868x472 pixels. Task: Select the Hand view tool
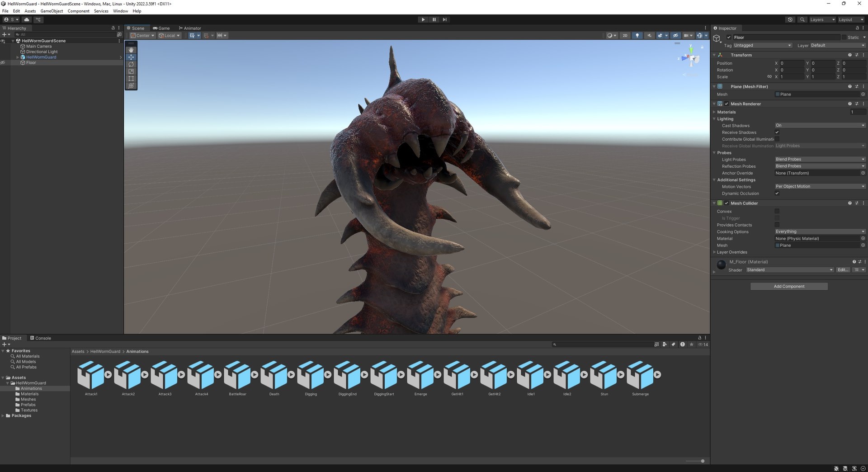pos(131,50)
